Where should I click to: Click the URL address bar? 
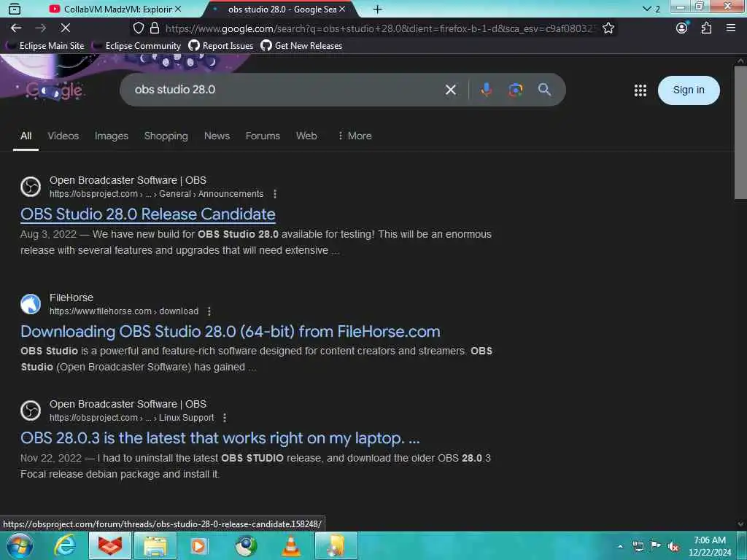379,28
